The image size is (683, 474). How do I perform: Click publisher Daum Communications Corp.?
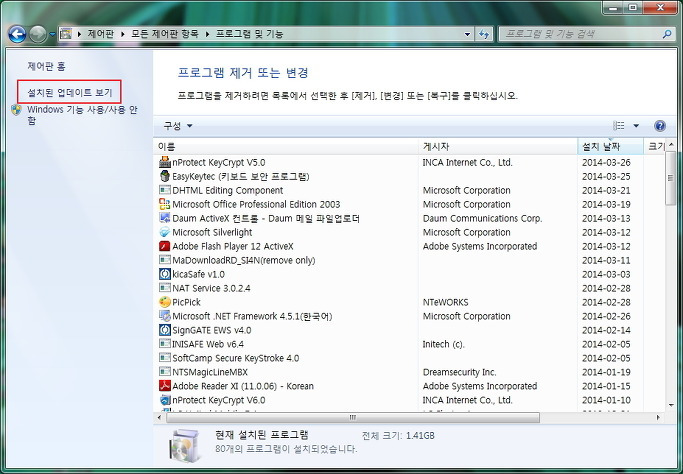point(483,218)
